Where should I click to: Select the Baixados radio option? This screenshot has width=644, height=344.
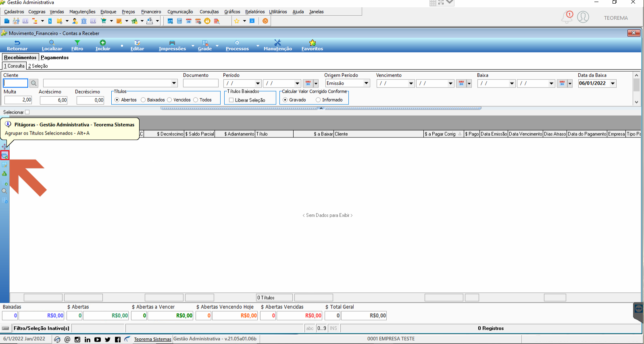tap(143, 100)
